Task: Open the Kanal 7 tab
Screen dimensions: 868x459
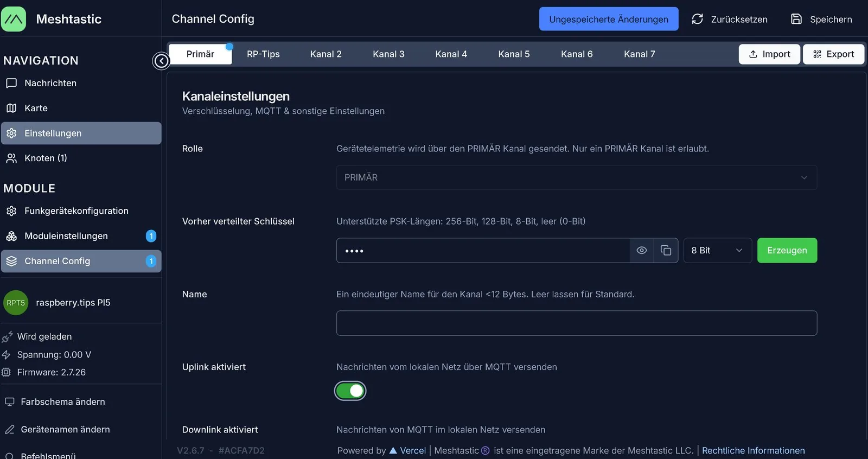Action: pos(640,54)
